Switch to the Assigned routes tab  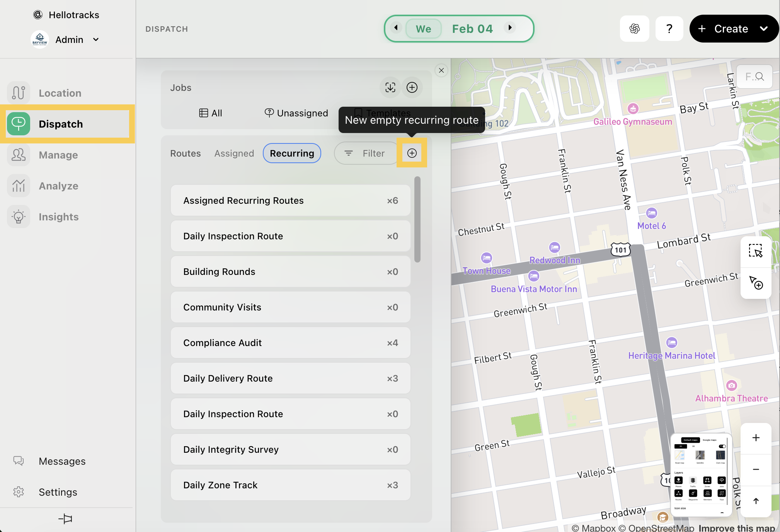click(234, 153)
